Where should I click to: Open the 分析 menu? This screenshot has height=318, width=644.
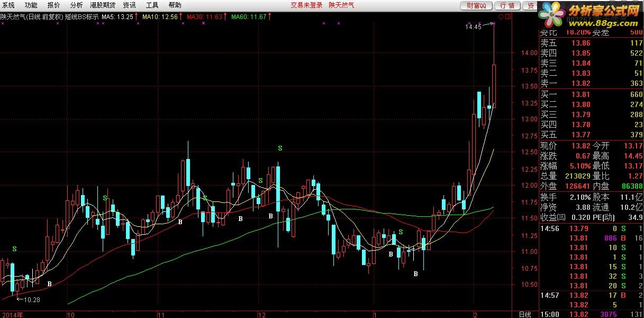[x=76, y=5]
